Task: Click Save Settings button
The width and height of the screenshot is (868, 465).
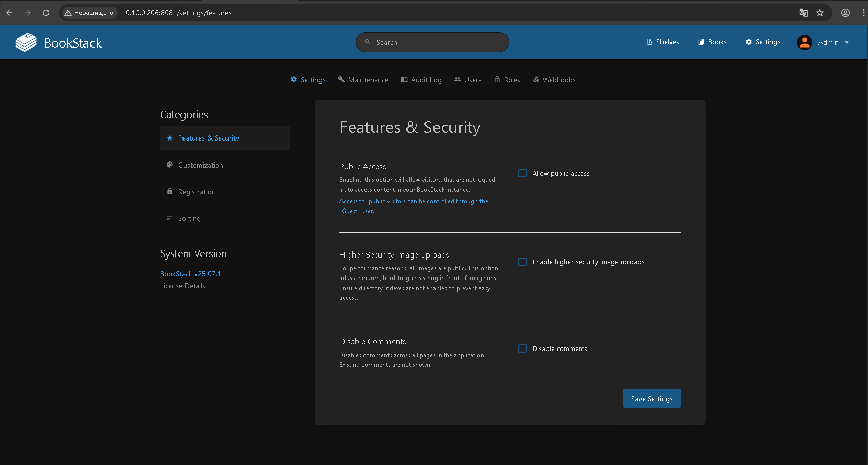Action: (x=652, y=399)
